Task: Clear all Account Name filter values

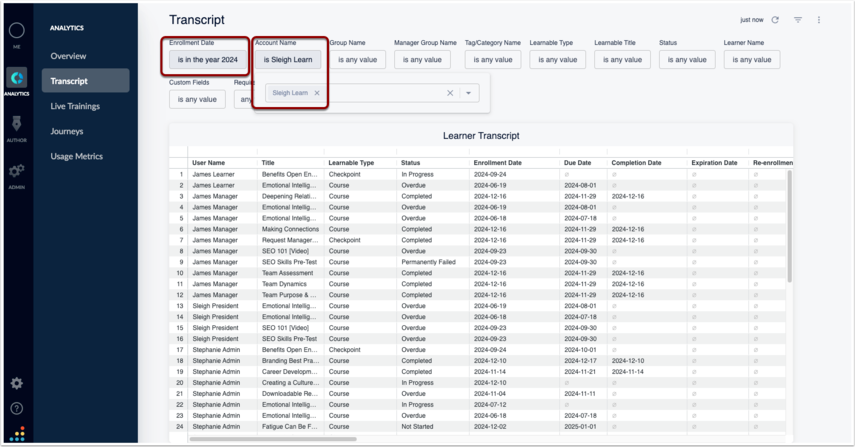Action: [x=450, y=93]
